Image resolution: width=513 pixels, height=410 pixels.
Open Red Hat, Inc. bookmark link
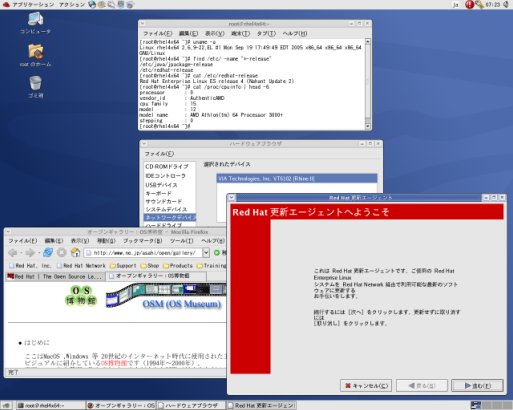[30, 266]
